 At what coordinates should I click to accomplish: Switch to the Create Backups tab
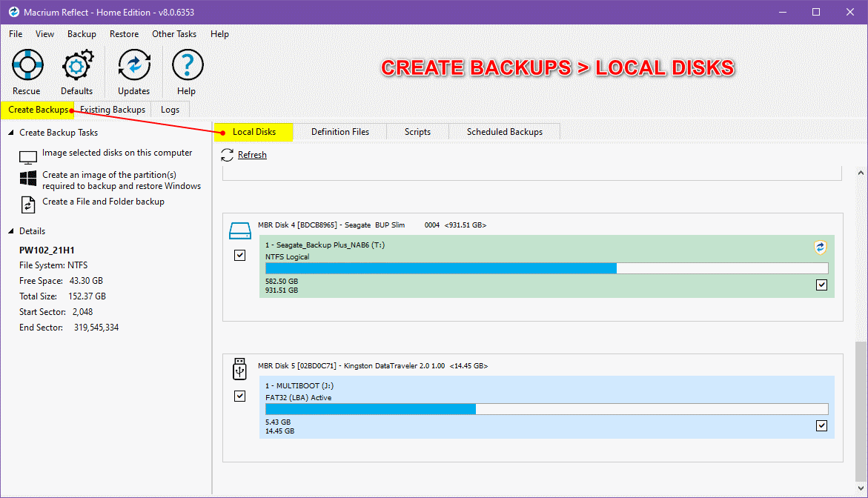tap(38, 110)
